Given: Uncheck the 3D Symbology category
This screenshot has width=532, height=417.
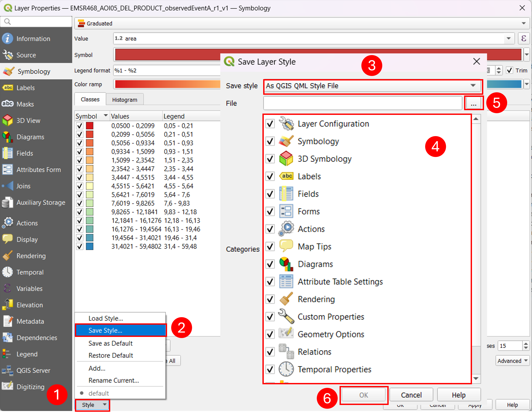Looking at the screenshot, I should tap(270, 159).
